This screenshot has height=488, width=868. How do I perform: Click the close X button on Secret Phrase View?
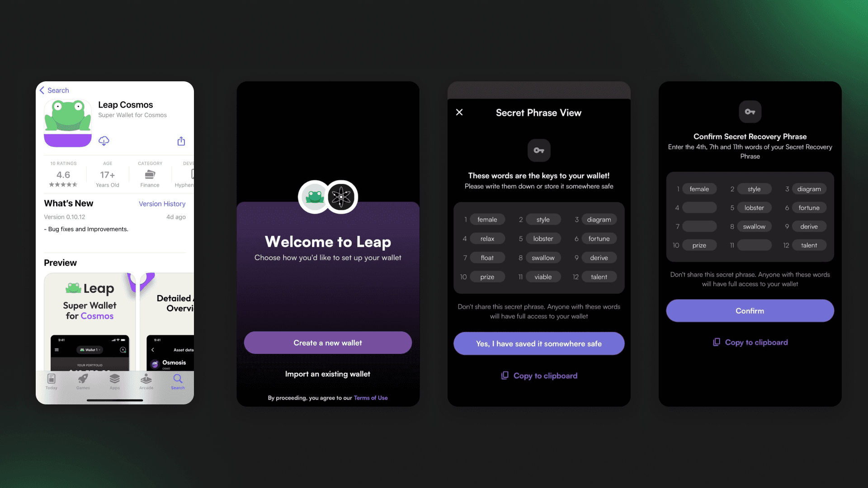click(x=459, y=113)
